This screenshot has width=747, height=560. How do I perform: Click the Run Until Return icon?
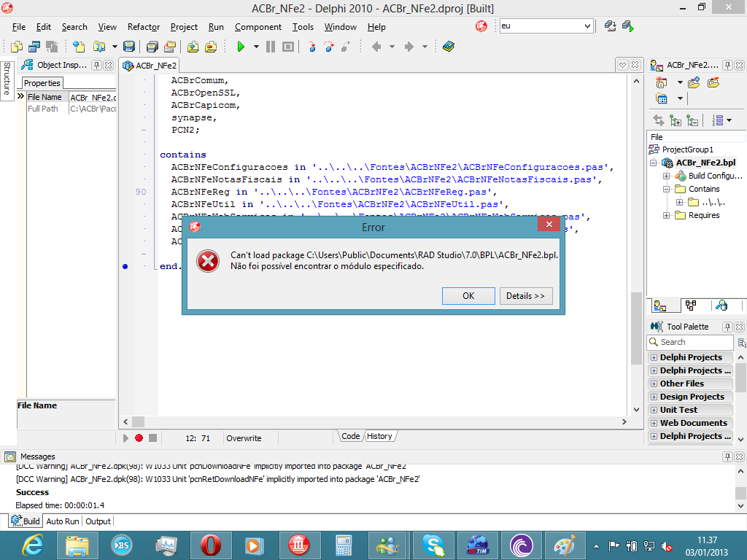click(x=346, y=47)
